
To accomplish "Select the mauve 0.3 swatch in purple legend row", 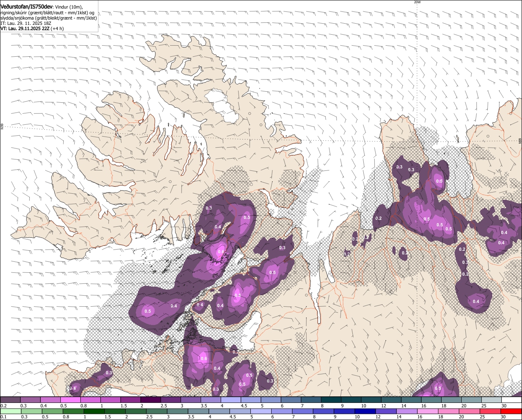I will [31, 400].
